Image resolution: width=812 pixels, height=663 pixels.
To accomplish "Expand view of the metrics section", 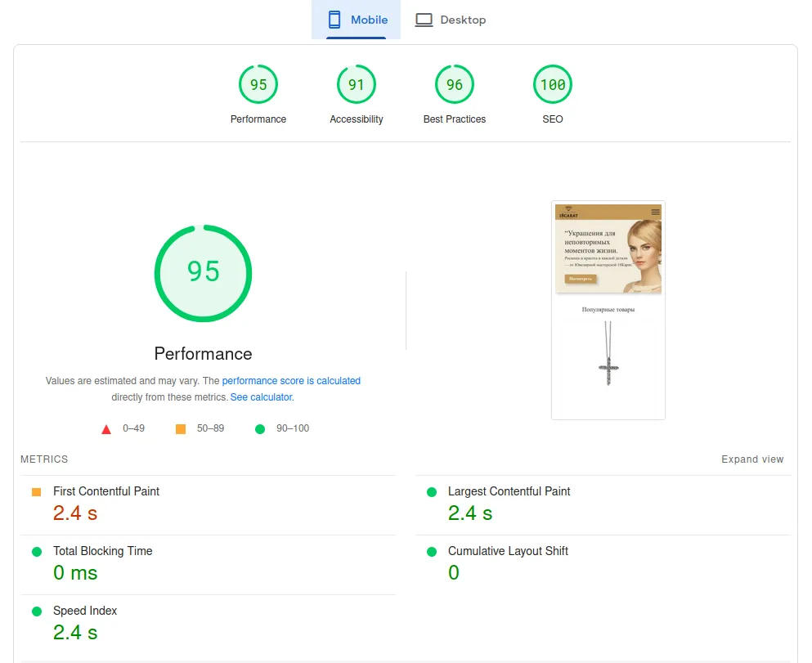I will [752, 459].
